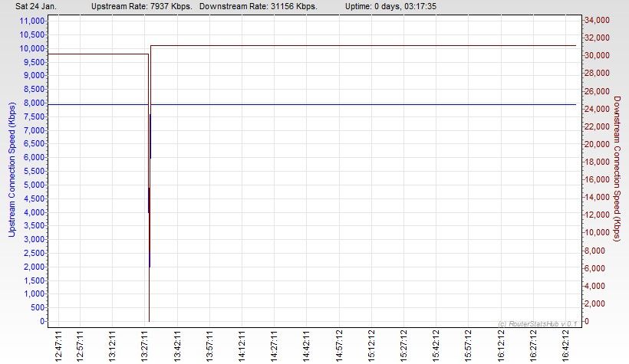629x364 pixels.
Task: Click the 13:27:11 time axis label
Action: point(145,346)
